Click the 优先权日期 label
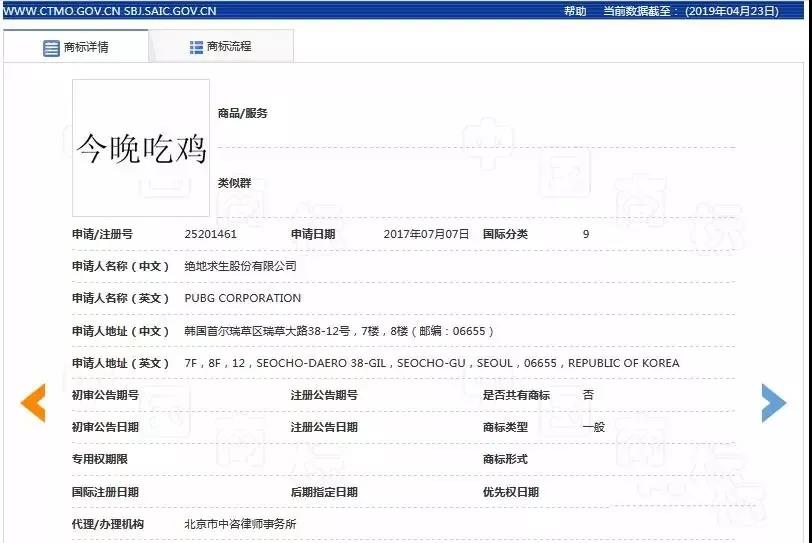This screenshot has height=543, width=812. pos(511,492)
